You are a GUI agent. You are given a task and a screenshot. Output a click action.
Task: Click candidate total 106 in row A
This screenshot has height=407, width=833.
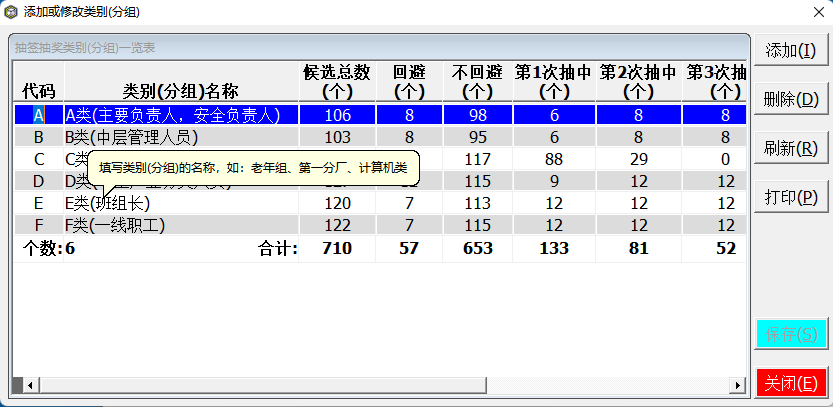tap(337, 115)
